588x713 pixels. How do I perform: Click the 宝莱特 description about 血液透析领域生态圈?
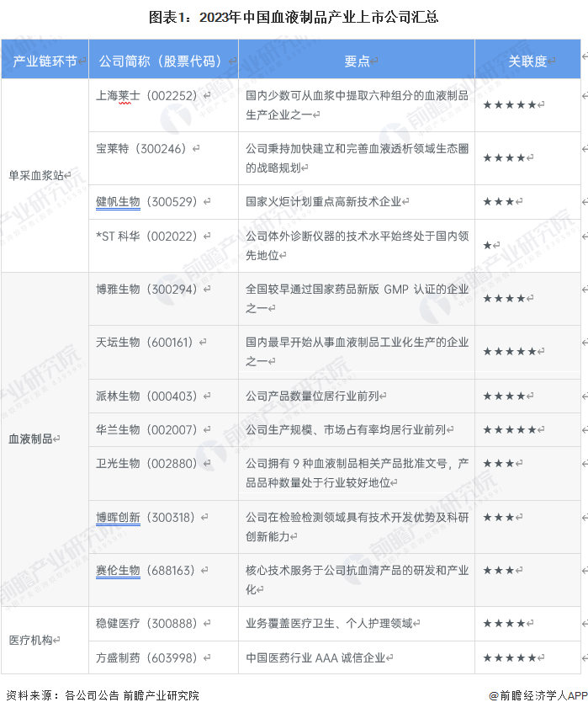coord(358,158)
